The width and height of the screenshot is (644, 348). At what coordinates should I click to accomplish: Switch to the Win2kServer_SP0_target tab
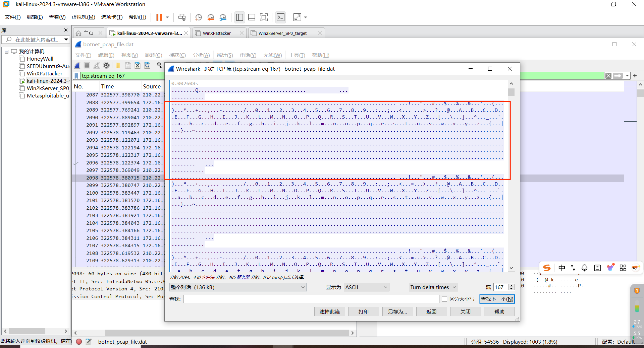click(282, 33)
